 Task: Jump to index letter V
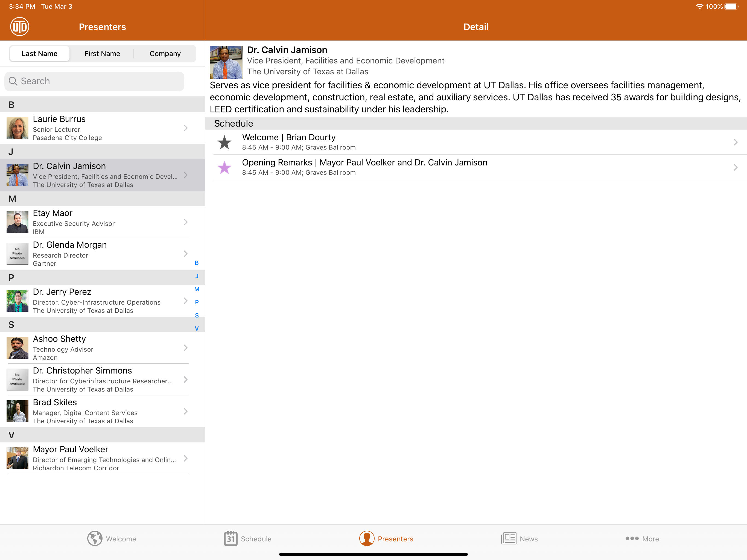point(197,328)
